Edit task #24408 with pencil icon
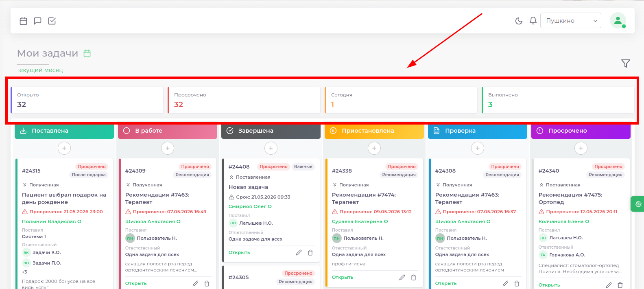The height and width of the screenshot is (289, 644). coord(299,252)
